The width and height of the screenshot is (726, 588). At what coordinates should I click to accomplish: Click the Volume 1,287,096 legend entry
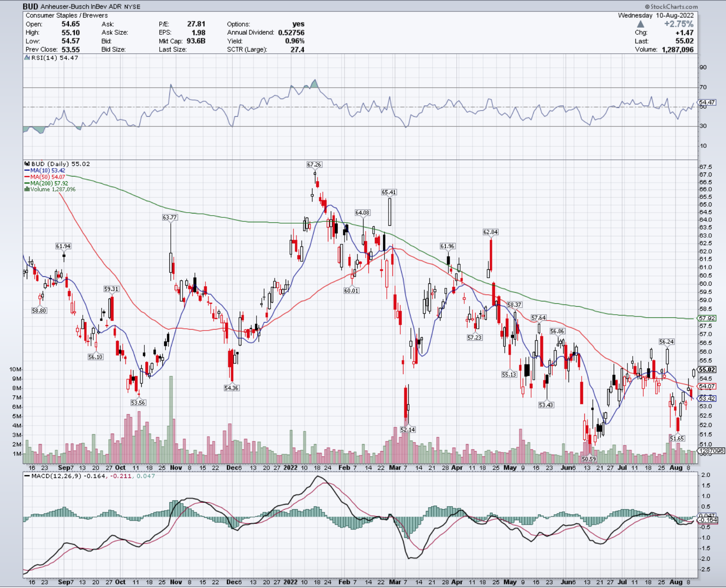click(x=53, y=189)
